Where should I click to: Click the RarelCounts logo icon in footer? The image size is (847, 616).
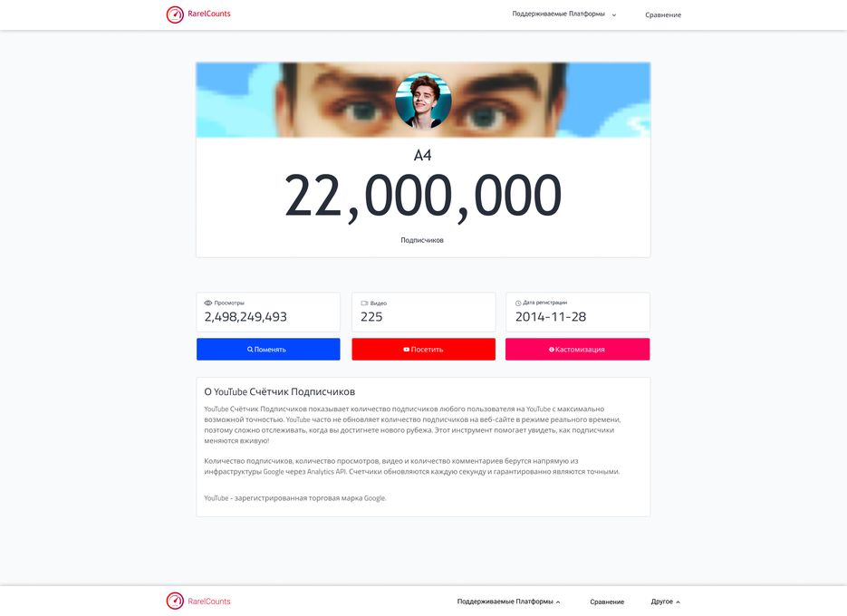click(x=175, y=601)
